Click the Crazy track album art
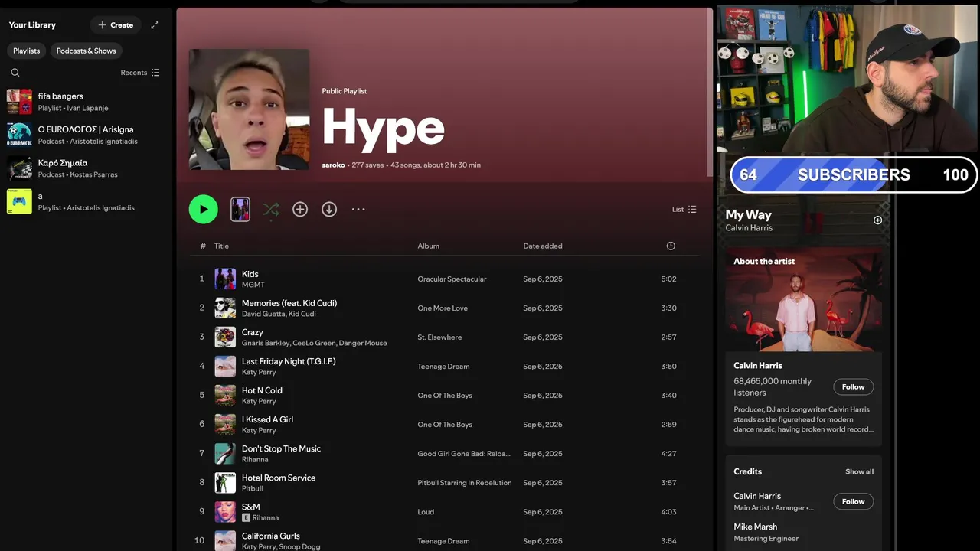The image size is (980, 551). (x=225, y=337)
